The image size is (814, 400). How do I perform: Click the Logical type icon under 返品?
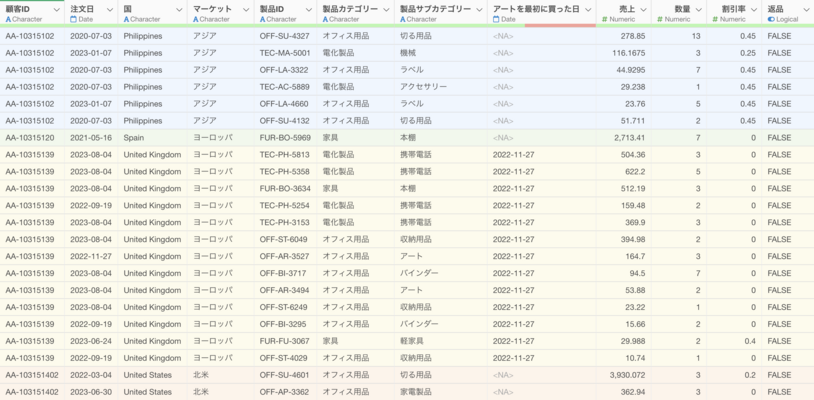click(x=771, y=19)
